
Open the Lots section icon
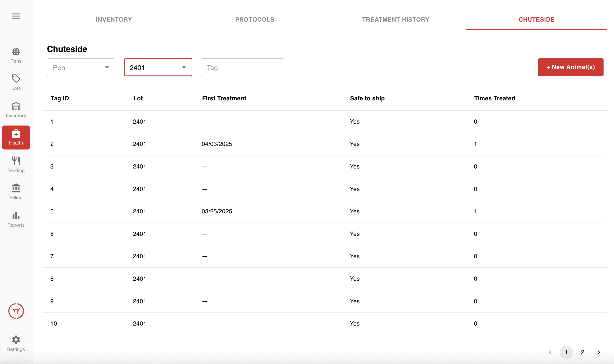point(16,82)
